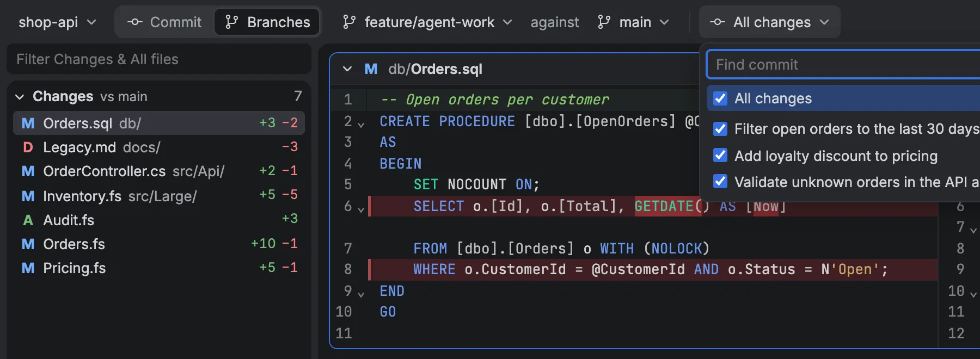Click the -- Open orders per customer comment
This screenshot has height=359, width=980.
[495, 100]
